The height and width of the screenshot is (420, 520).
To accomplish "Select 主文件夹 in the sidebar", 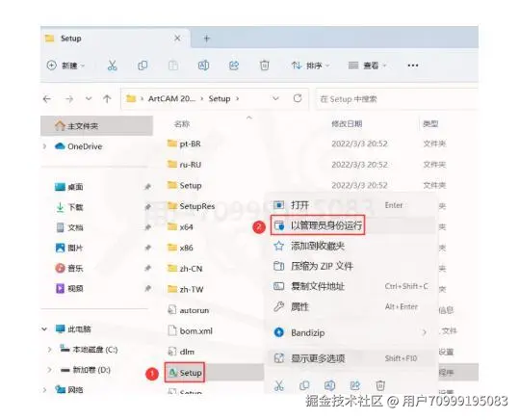I will (x=96, y=126).
